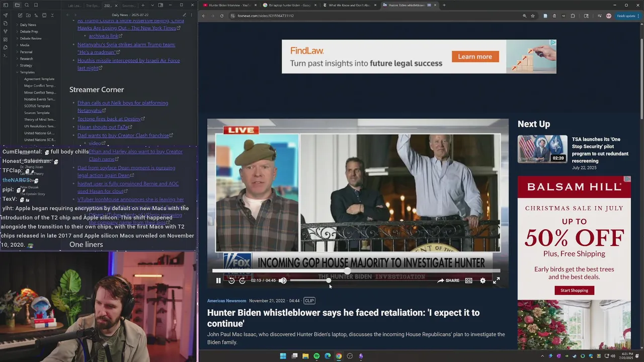The image size is (644, 362).
Task: Bookmark this page with star icon
Action: point(533,16)
